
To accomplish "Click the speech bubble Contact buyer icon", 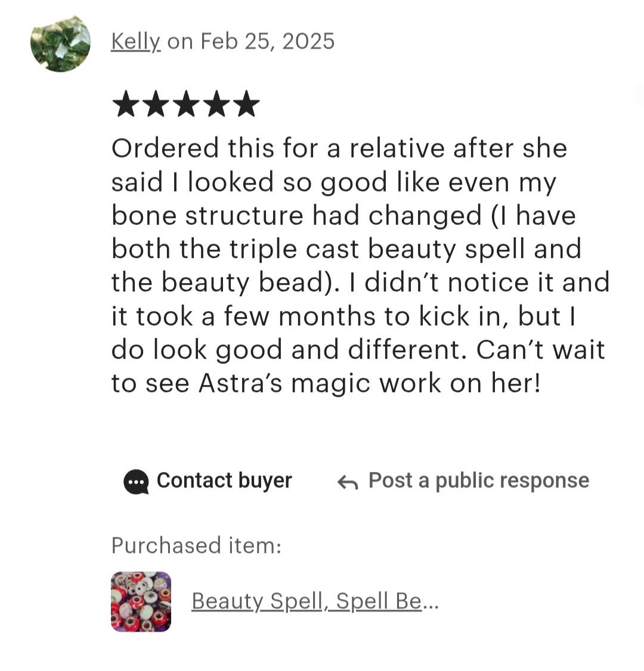I will point(136,481).
